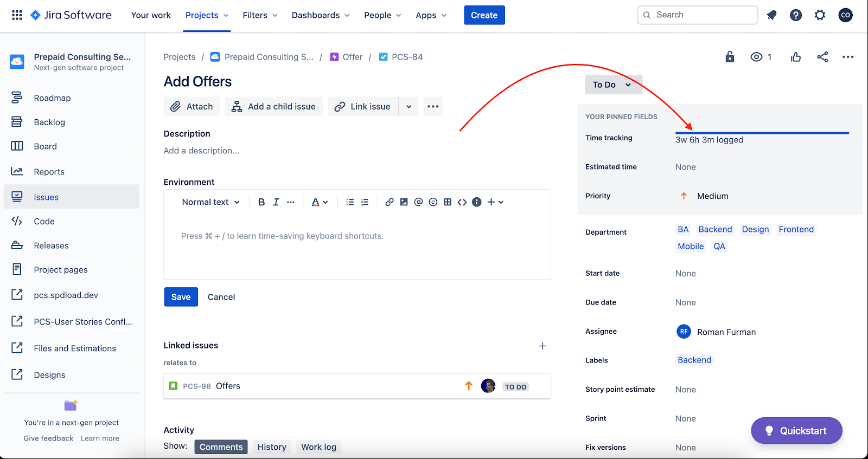Image resolution: width=868 pixels, height=459 pixels.
Task: Show Comments in Activity
Action: 221,447
